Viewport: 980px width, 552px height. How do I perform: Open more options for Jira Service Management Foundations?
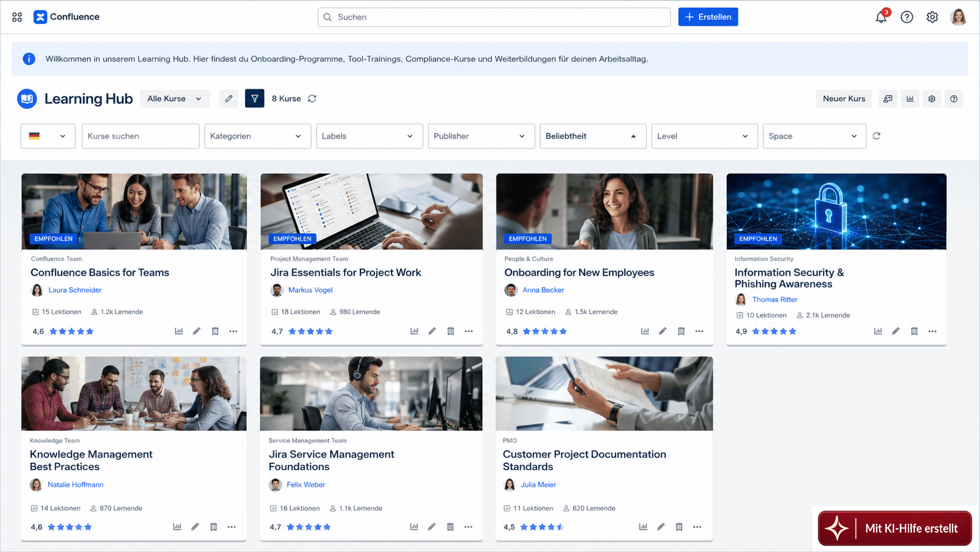point(468,527)
